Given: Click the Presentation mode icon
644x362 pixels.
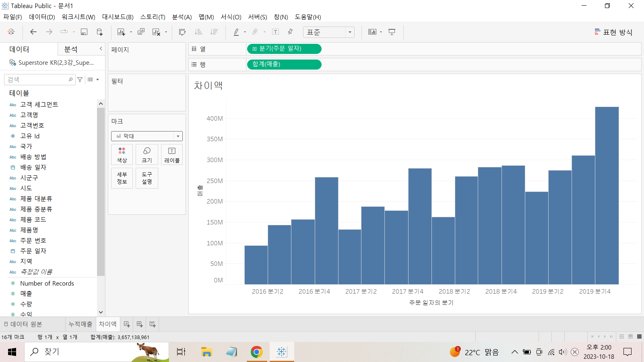Looking at the screenshot, I should (x=392, y=32).
